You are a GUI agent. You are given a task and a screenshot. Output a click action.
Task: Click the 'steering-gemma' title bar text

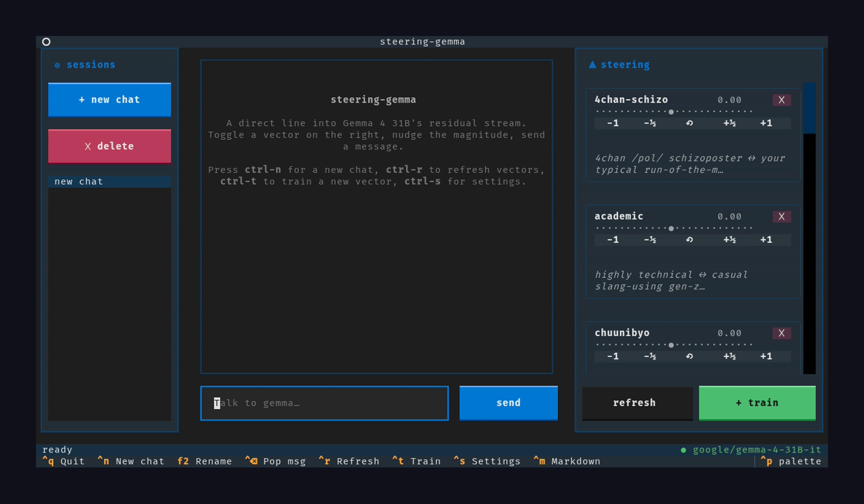click(422, 42)
